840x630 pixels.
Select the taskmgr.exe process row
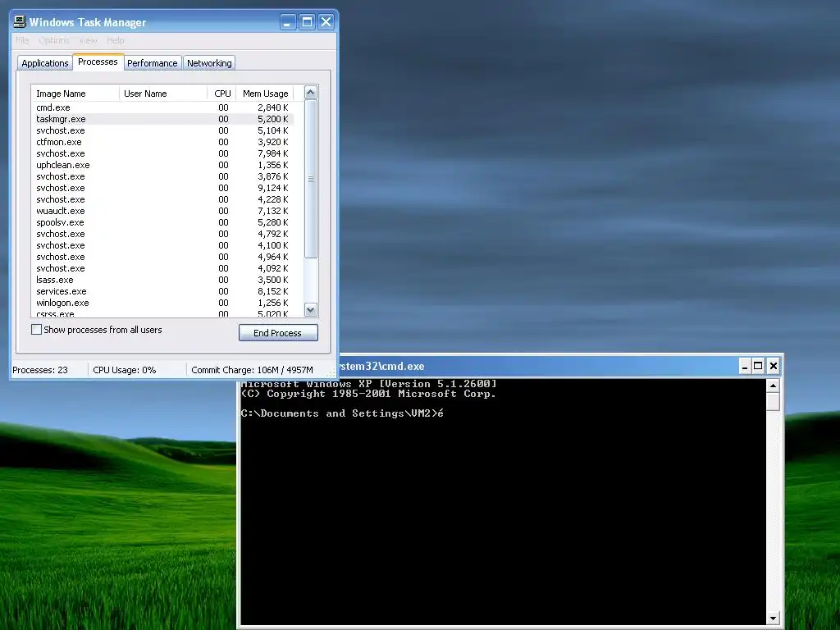pos(163,119)
